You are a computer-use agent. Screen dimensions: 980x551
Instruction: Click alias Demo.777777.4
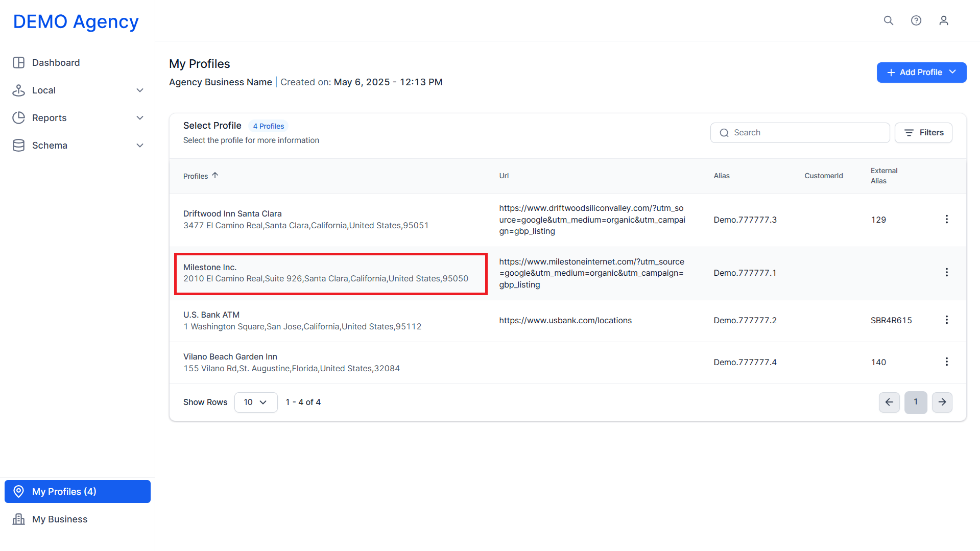745,363
